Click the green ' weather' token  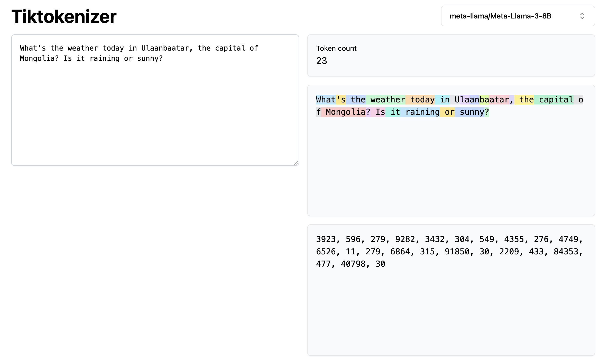385,100
